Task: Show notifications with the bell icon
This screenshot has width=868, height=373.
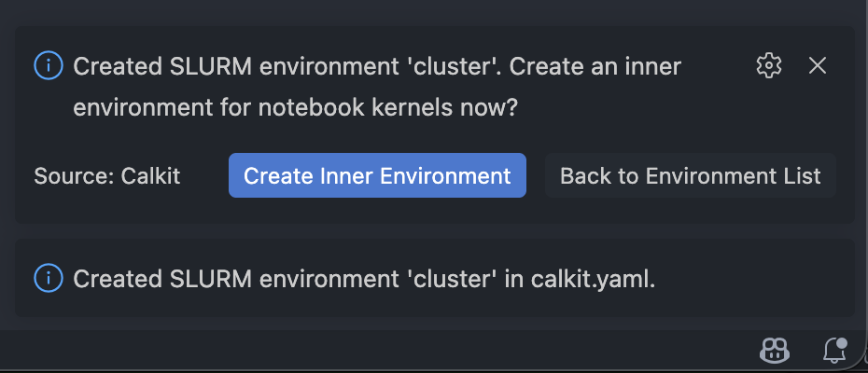Action: pyautogui.click(x=833, y=351)
